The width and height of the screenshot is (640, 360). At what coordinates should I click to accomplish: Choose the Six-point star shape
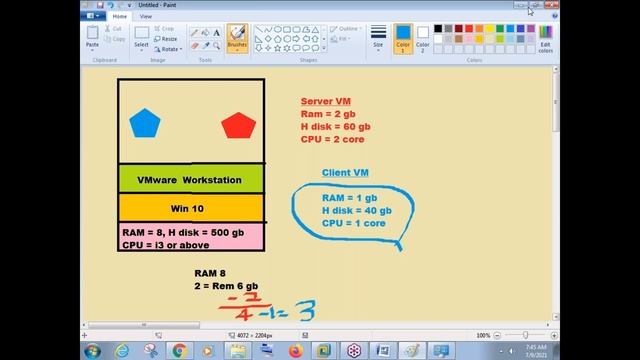(287, 48)
